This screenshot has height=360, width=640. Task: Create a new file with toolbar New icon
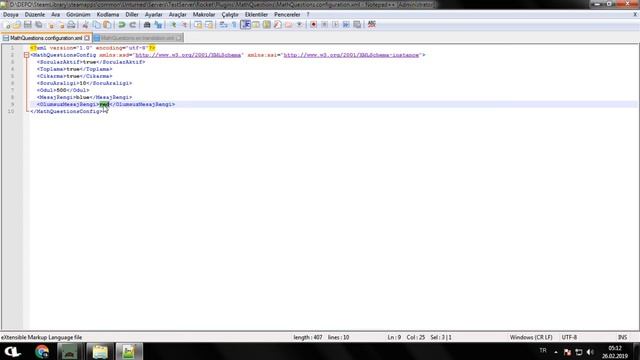point(7,25)
